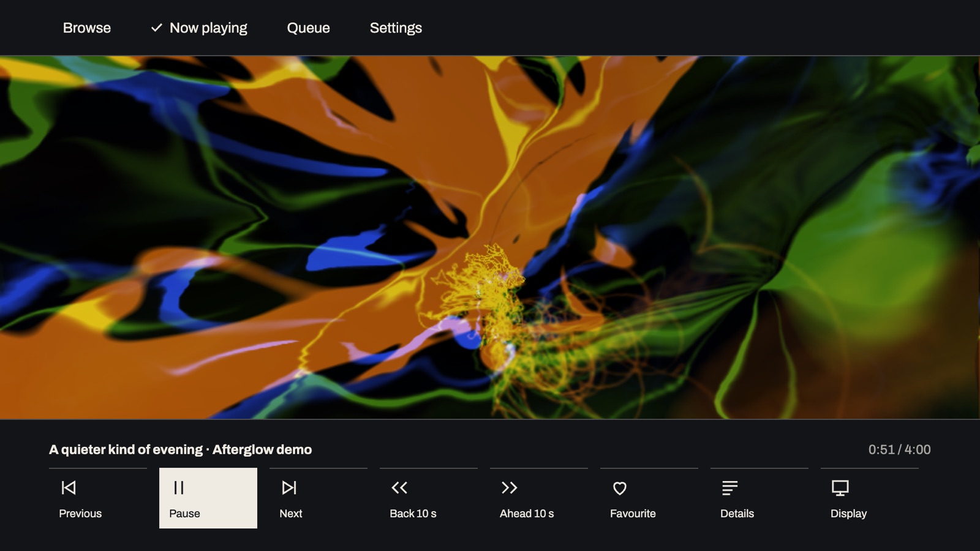The width and height of the screenshot is (980, 551).
Task: Go to the previous track
Action: (98, 498)
